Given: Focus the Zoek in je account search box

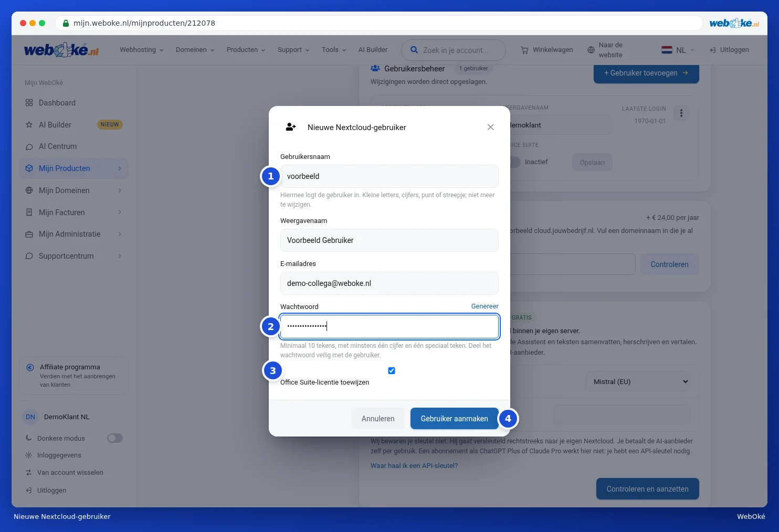Looking at the screenshot, I should click(x=454, y=50).
